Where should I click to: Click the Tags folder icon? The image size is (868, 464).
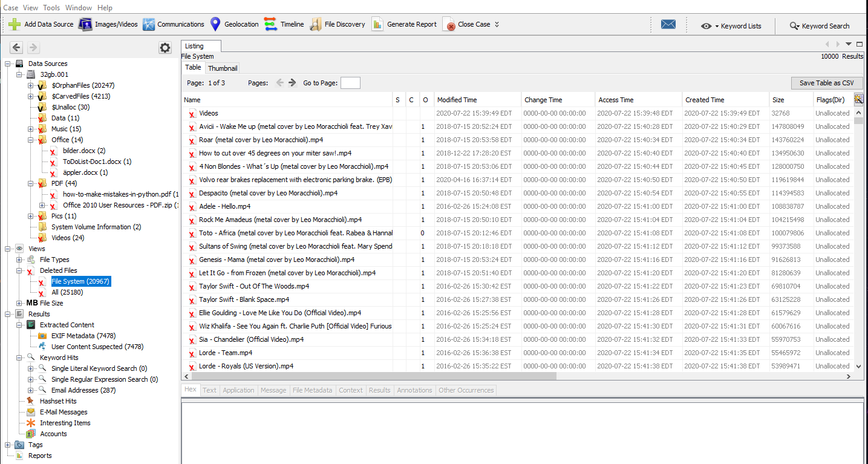pos(19,445)
